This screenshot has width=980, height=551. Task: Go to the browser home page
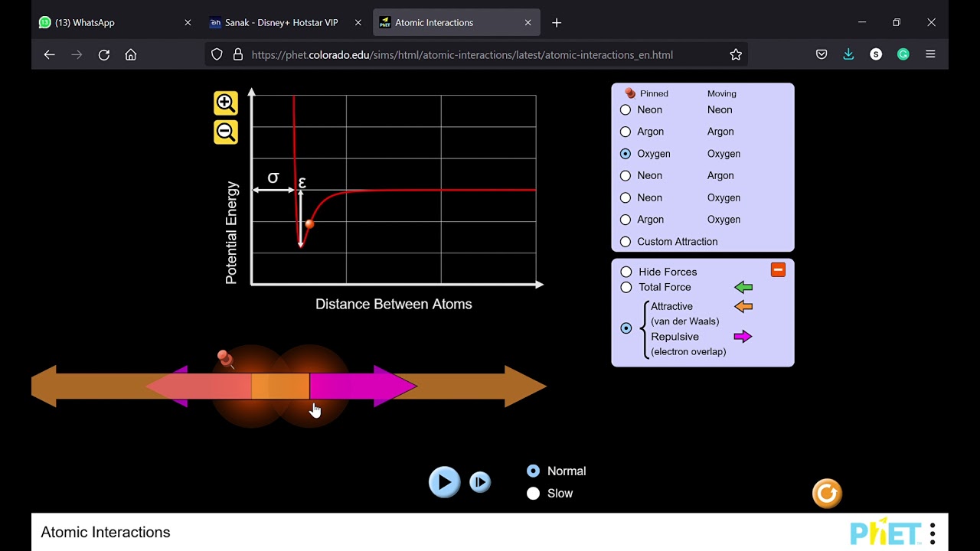(131, 55)
